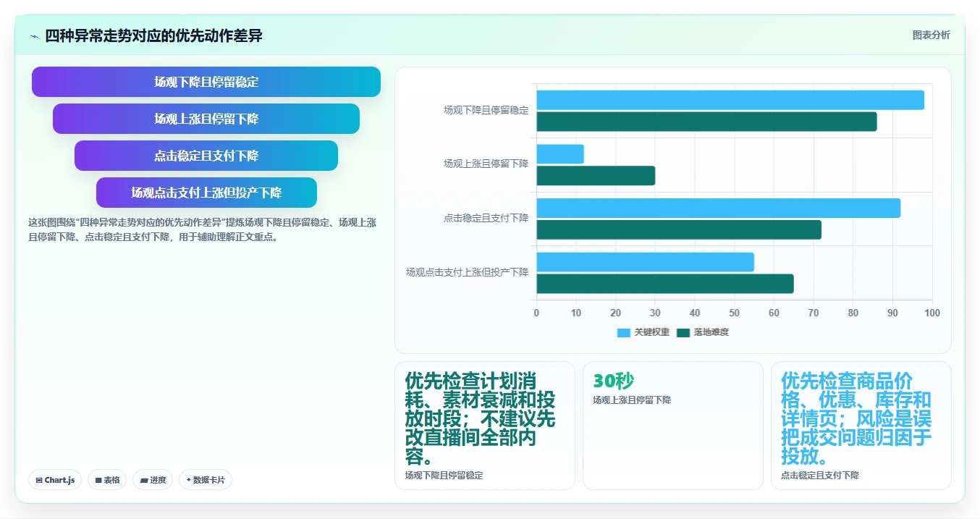Screen dimensions: 980x519
Task: Select funnel stage 场观点击支付上涨但投产下降
Action: point(206,193)
